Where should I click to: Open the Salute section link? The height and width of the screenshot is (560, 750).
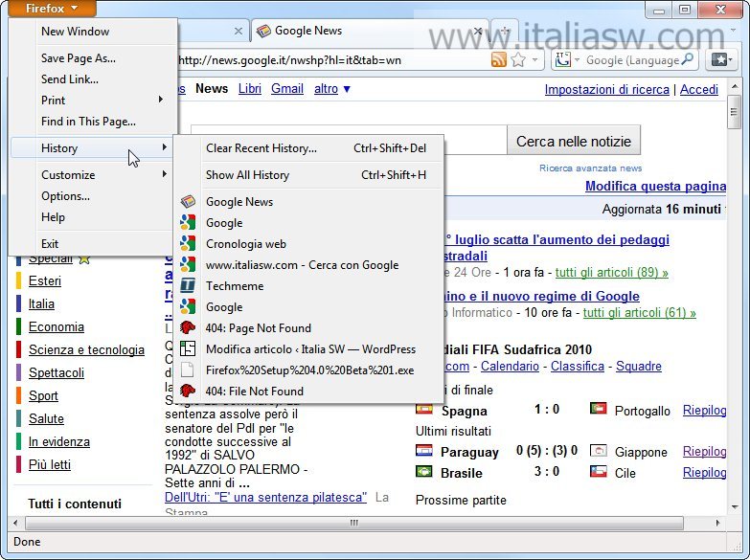point(46,418)
